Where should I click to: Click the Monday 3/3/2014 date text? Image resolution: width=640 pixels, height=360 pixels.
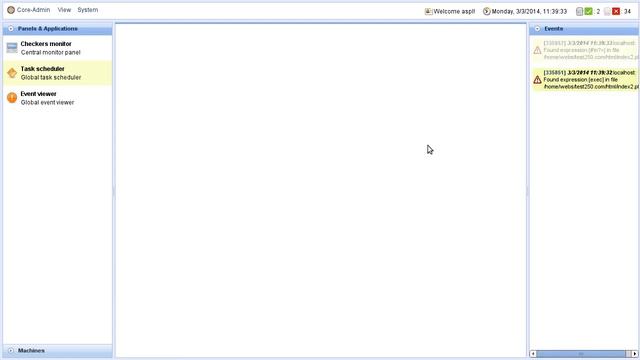pyautogui.click(x=529, y=11)
